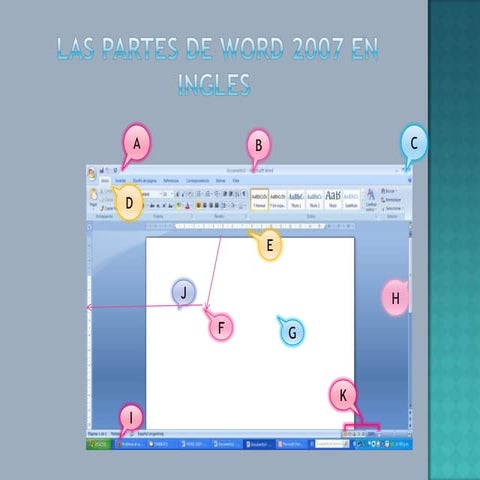Click inside the blank document page

coord(250,333)
